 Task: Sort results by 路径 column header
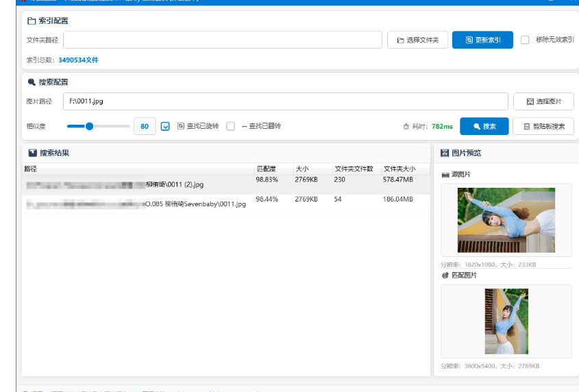pyautogui.click(x=31, y=169)
